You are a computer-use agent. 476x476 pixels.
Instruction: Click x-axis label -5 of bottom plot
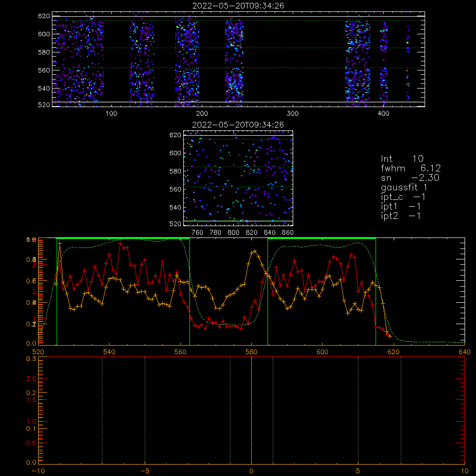coord(145,471)
